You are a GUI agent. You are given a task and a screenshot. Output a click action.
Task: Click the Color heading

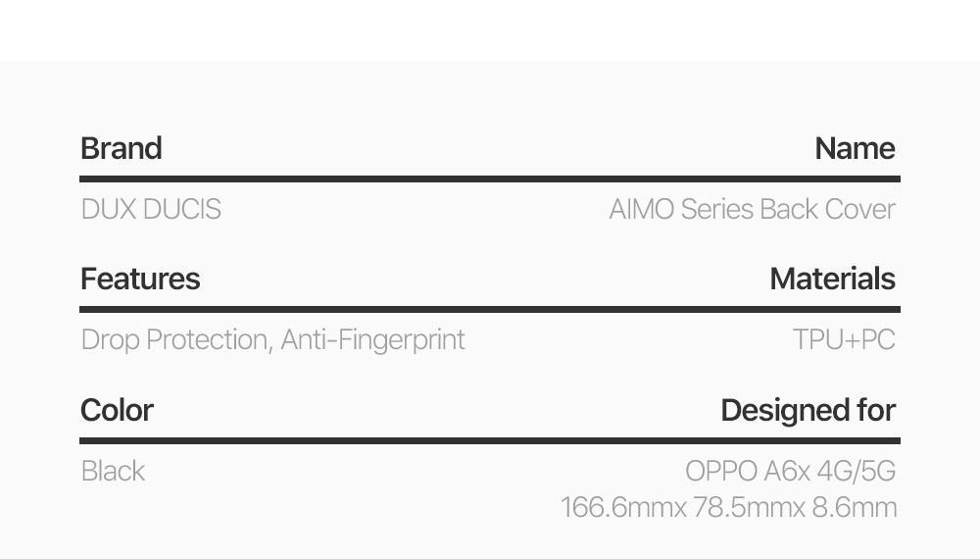[x=117, y=410]
